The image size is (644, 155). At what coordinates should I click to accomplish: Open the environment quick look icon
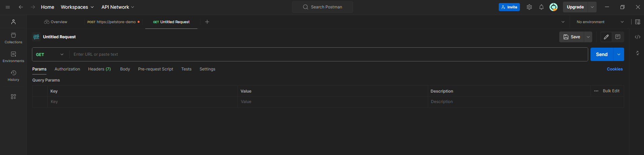(638, 22)
